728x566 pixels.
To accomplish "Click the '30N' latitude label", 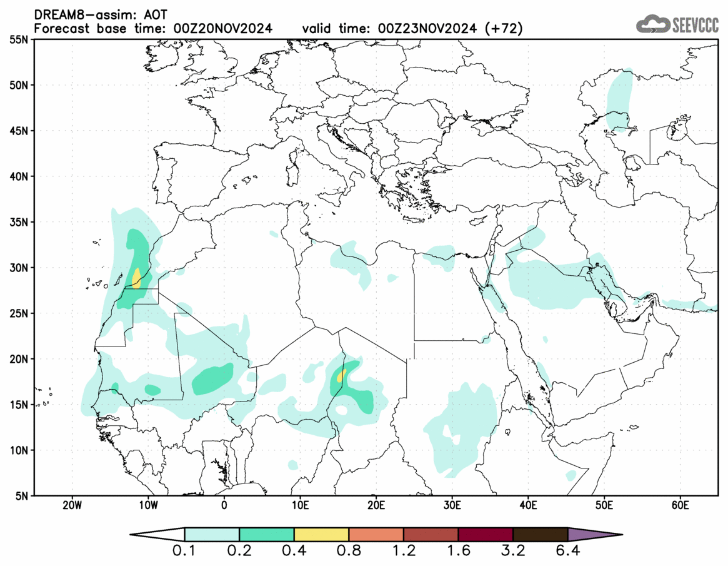I will coord(19,268).
